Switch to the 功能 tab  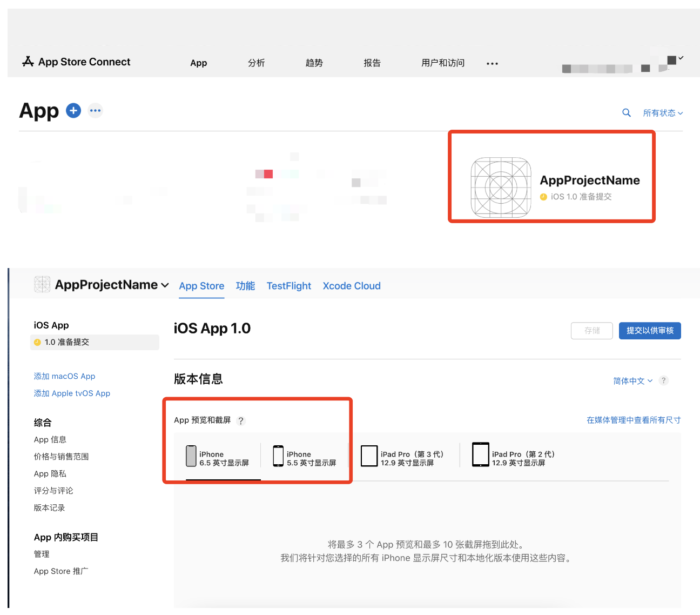pos(245,286)
